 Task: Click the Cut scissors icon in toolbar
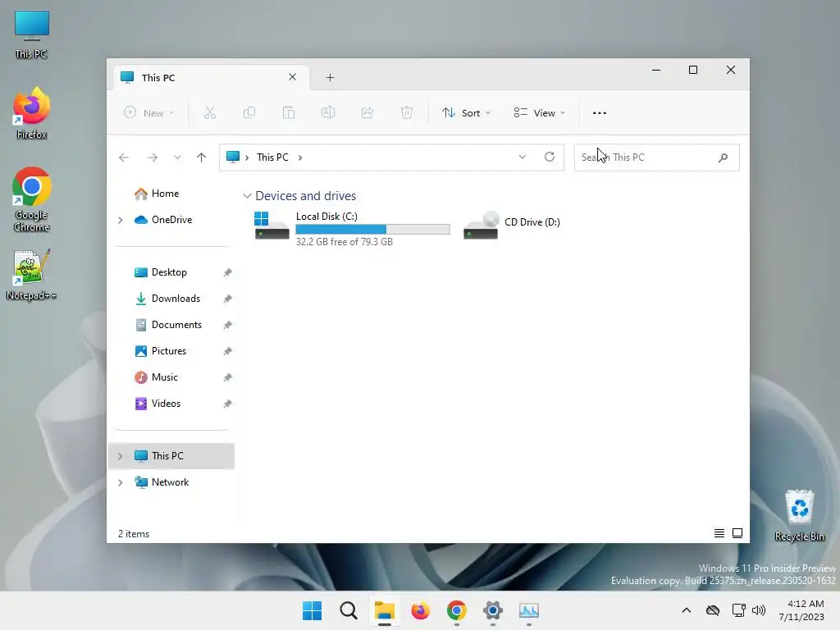click(209, 112)
